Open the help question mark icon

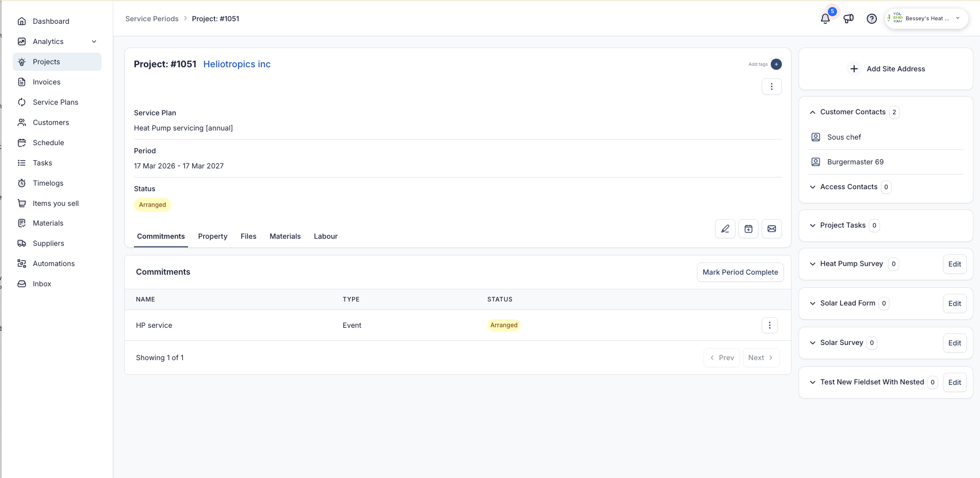tap(871, 19)
